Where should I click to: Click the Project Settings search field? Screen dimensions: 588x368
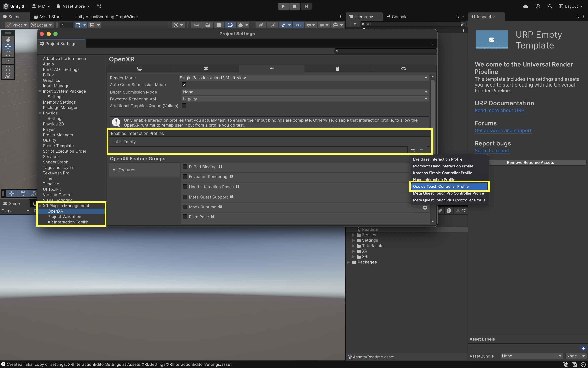(x=387, y=51)
